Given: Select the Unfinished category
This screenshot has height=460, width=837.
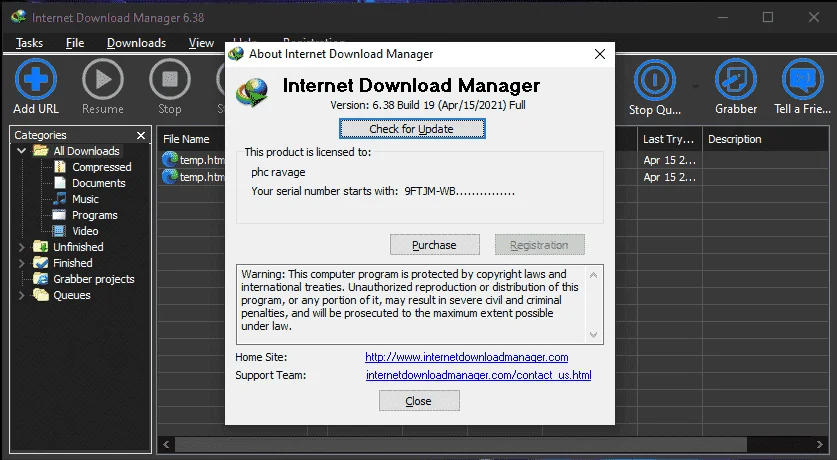Looking at the screenshot, I should pos(78,247).
